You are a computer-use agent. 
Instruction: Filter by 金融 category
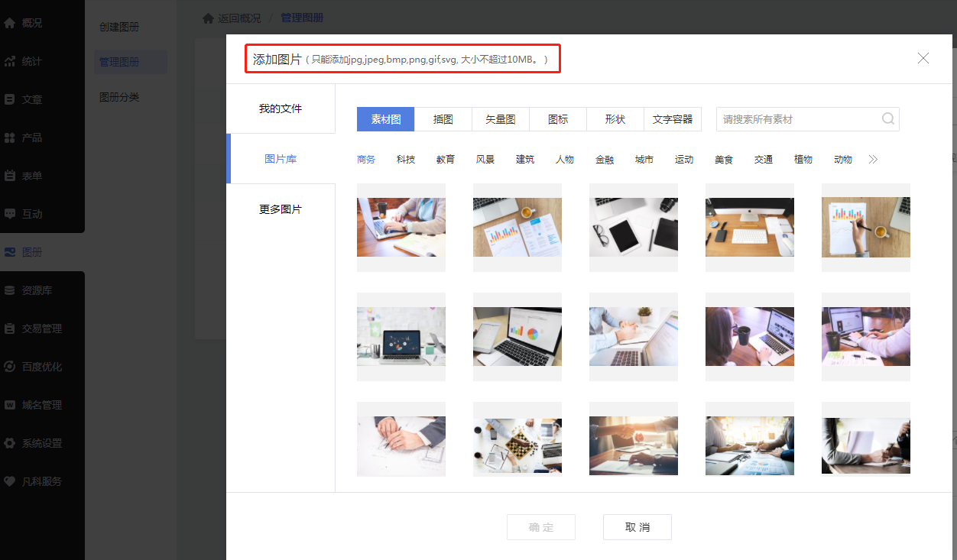[605, 160]
